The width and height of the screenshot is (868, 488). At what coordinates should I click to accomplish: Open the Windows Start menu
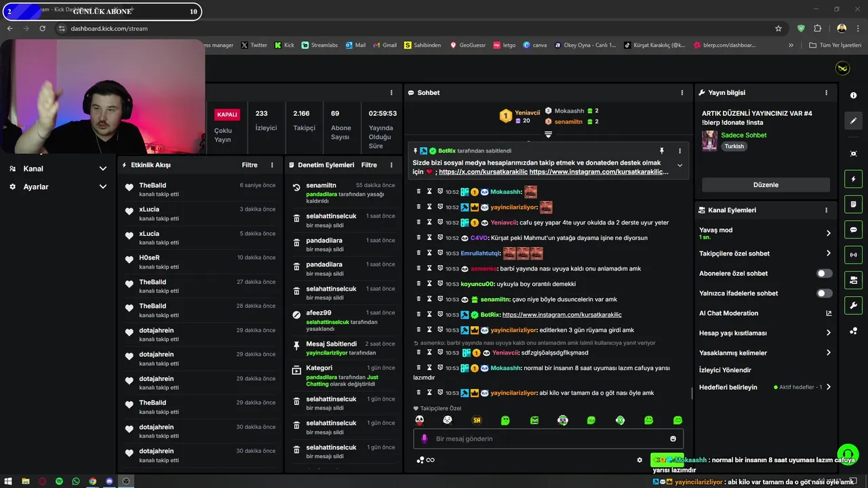(9, 481)
